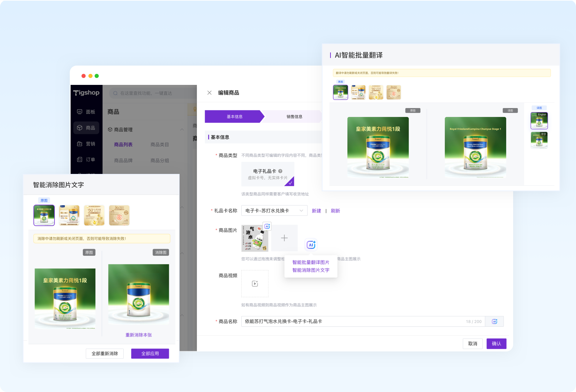Image resolution: width=576 pixels, height=392 pixels.
Task: Select the 商品 cube icon in sidebar
Action: (80, 128)
